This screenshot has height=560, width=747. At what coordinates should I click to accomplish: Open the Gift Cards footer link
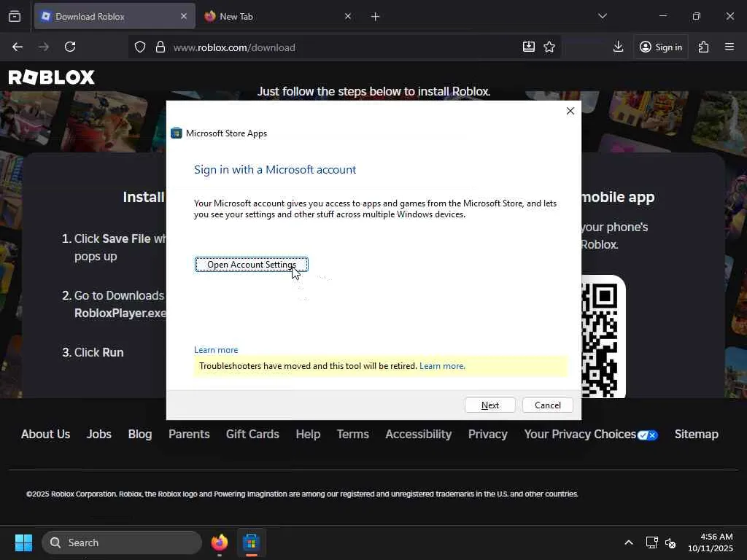252,435
